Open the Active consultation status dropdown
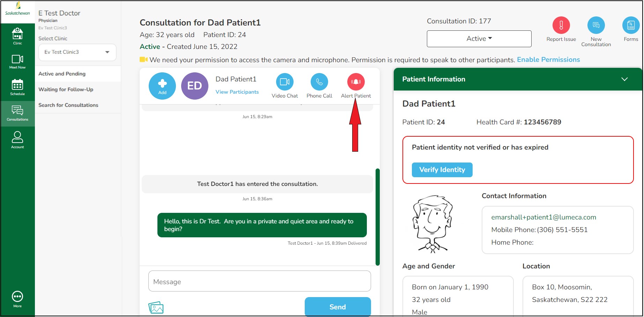The height and width of the screenshot is (317, 644). coord(479,38)
